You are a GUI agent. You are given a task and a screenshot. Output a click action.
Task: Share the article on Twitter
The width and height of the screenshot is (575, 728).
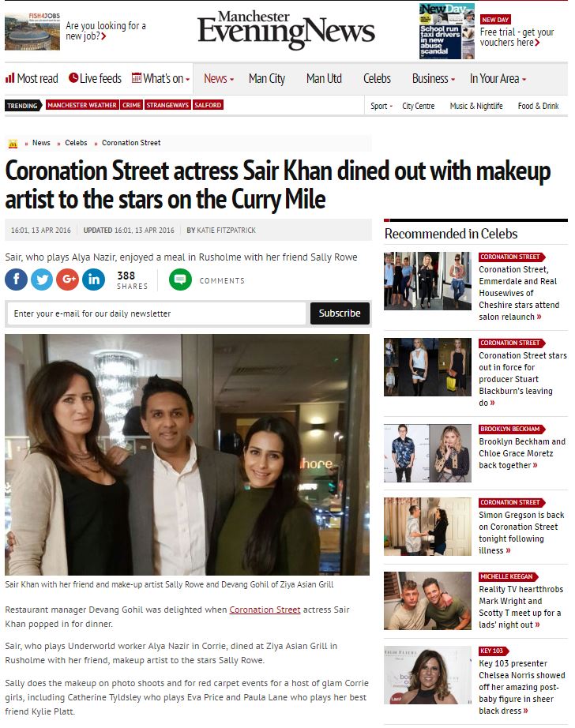(x=41, y=280)
